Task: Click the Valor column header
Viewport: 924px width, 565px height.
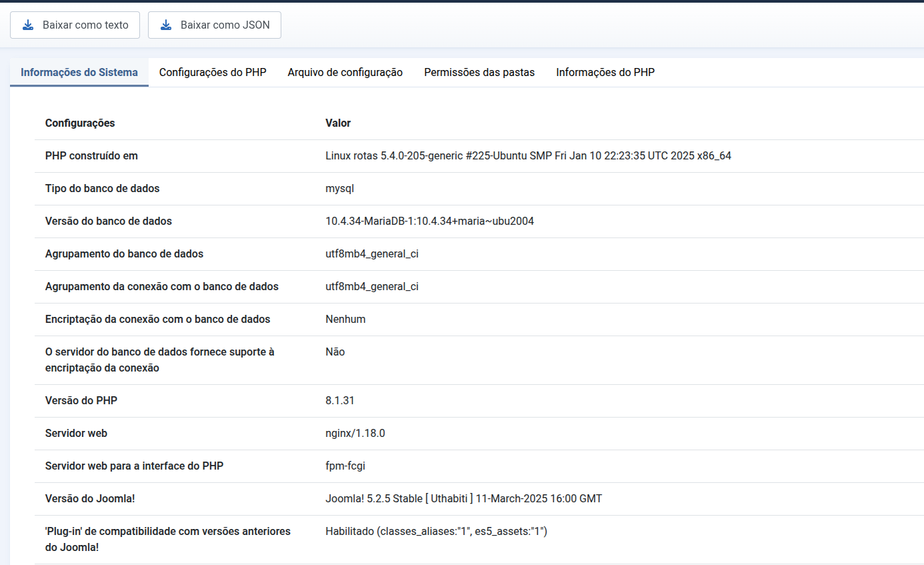Action: (x=338, y=123)
